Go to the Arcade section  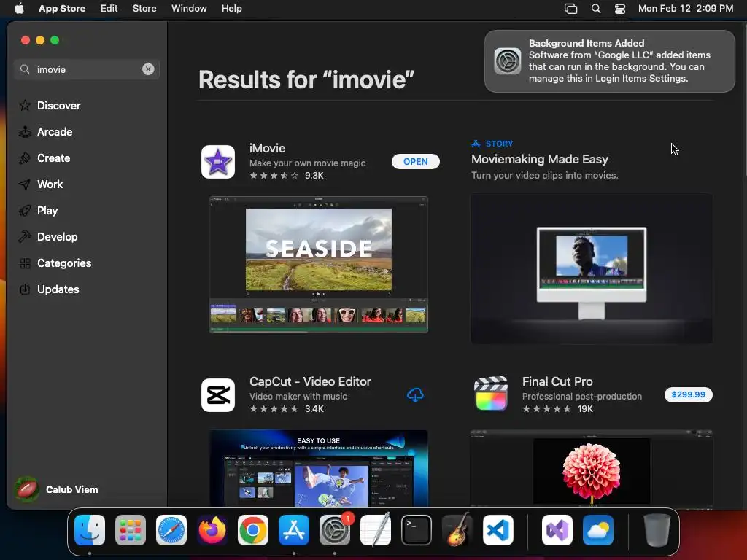click(86, 131)
